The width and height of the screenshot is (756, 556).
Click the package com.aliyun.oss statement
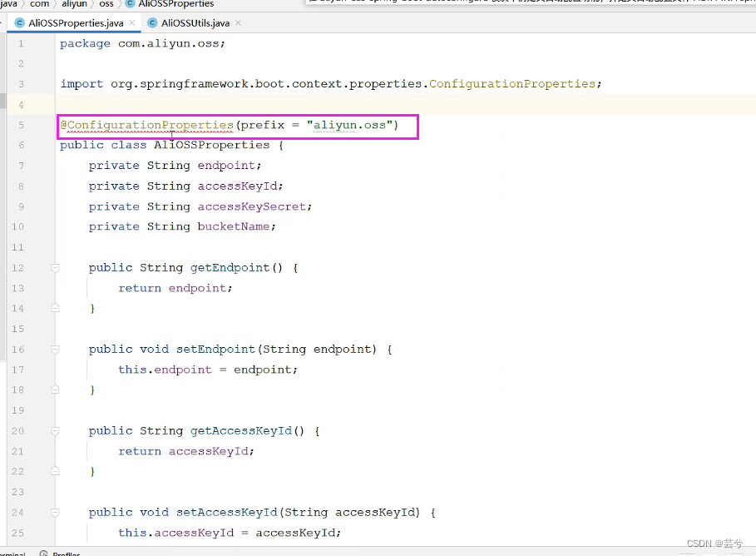click(142, 43)
